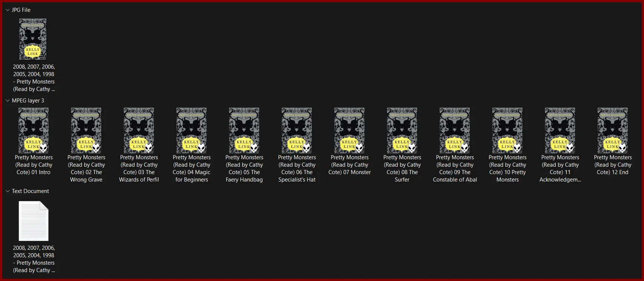Select the JPG cover image thumbnail
This screenshot has width=644, height=281.
33,39
